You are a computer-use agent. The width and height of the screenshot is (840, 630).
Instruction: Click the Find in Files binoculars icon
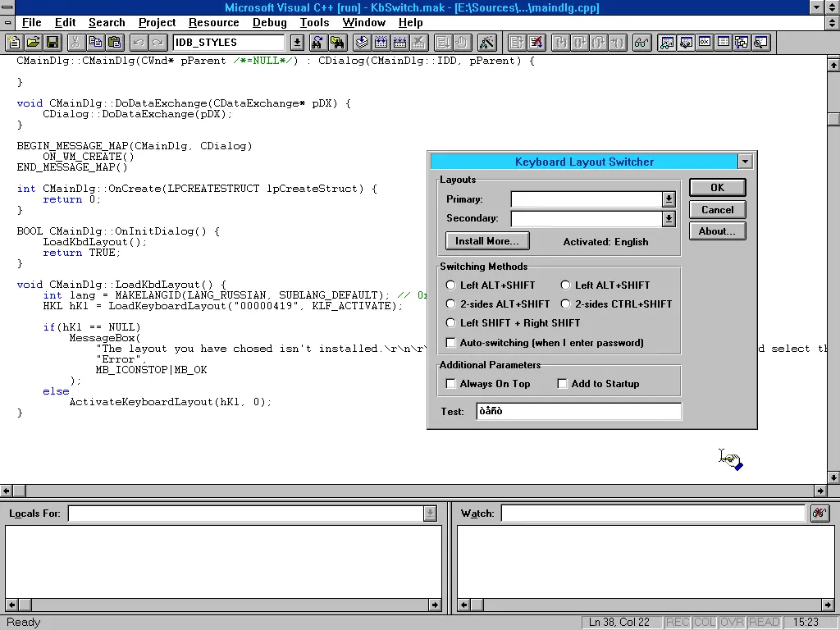337,43
